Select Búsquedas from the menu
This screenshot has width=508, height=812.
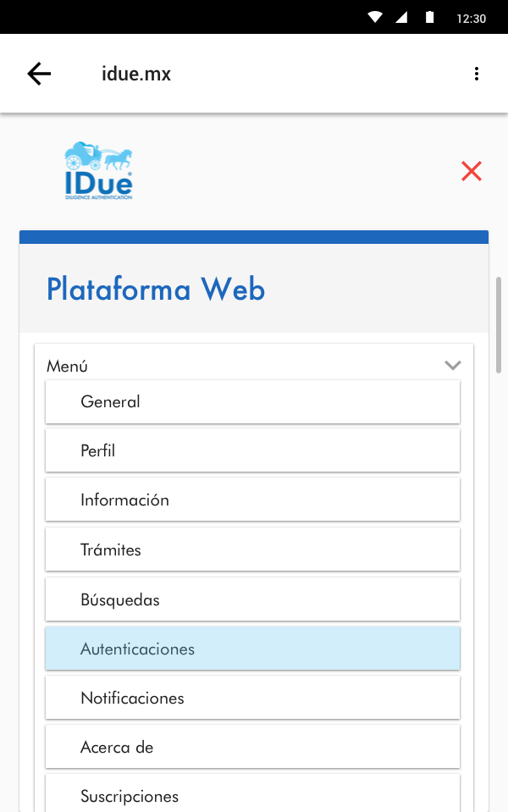tap(252, 599)
